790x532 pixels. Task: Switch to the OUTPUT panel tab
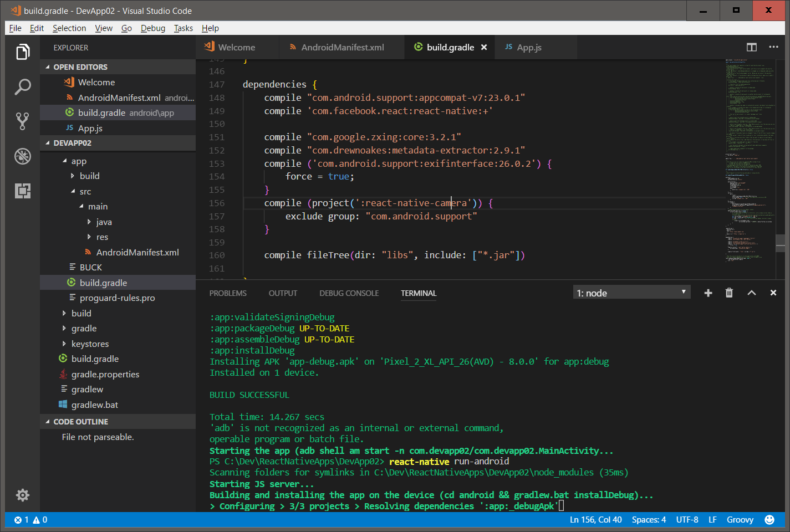(x=283, y=293)
